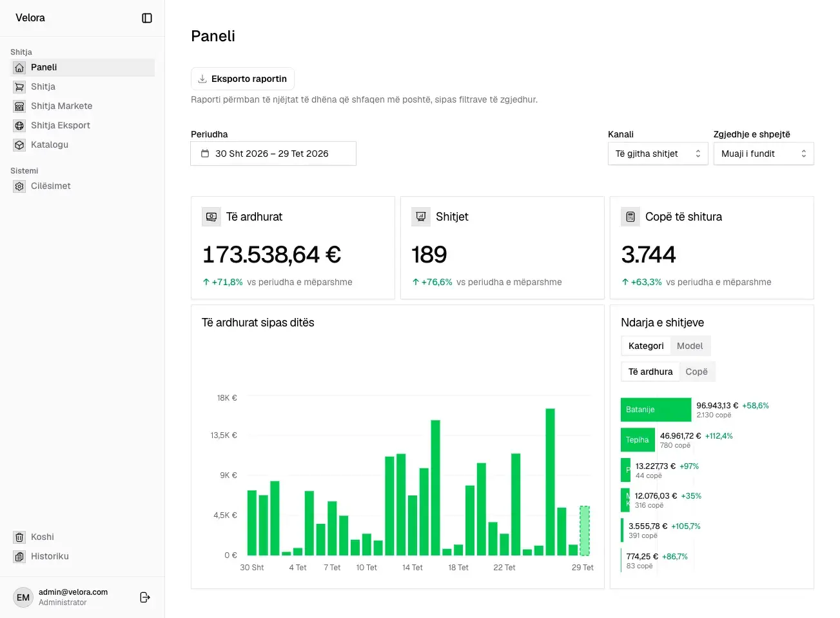The image size is (840, 618).
Task: Open Cilësimet settings page
Action: point(83,186)
